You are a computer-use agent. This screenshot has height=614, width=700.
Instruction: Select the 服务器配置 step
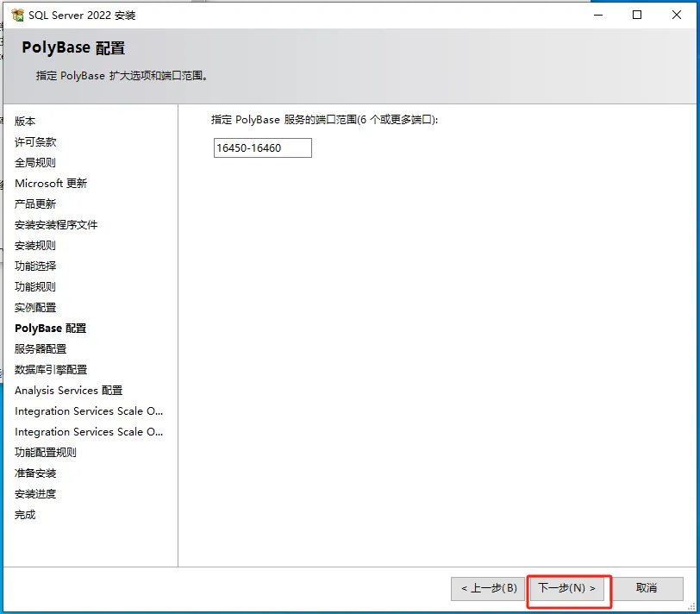pyautogui.click(x=41, y=348)
